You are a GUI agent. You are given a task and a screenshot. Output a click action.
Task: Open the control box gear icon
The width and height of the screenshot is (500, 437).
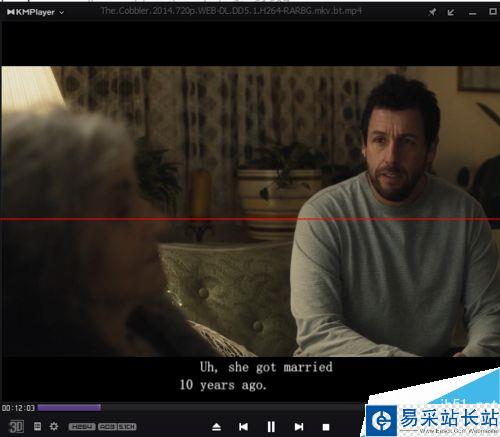coord(54,426)
